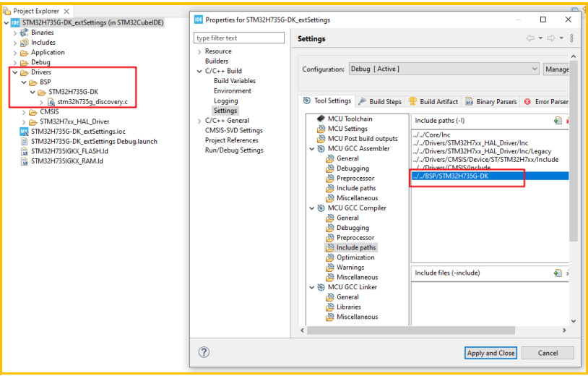Expand the Binaries node
This screenshot has width=588, height=376.
coord(15,33)
